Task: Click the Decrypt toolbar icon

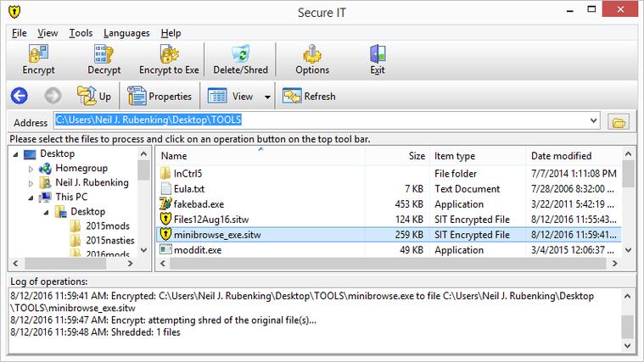Action: pos(104,53)
